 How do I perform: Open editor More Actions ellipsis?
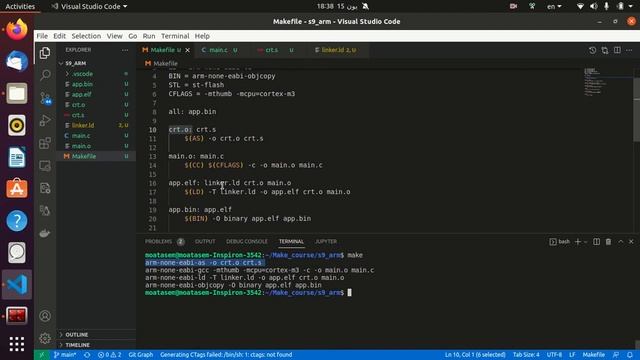point(629,50)
